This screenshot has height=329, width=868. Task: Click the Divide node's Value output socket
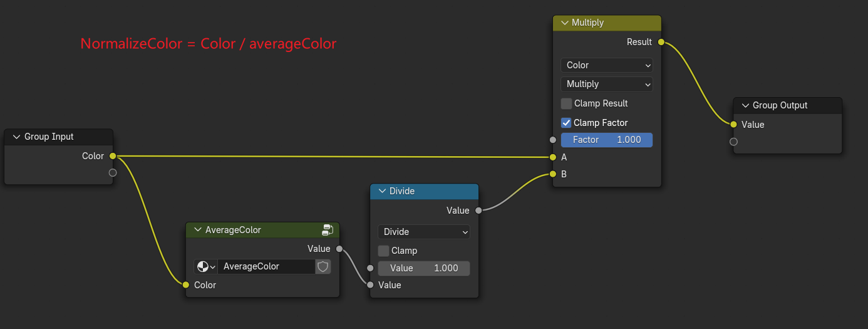(478, 211)
